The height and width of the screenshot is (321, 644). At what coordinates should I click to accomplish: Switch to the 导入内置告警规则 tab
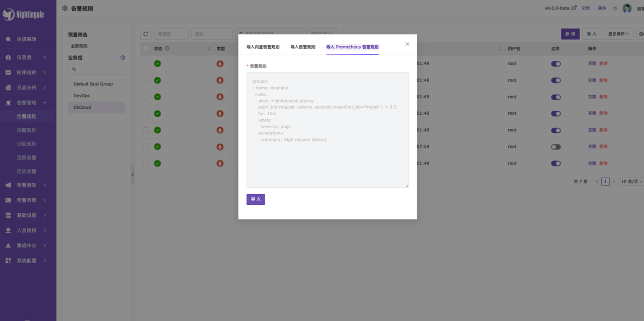pyautogui.click(x=263, y=47)
